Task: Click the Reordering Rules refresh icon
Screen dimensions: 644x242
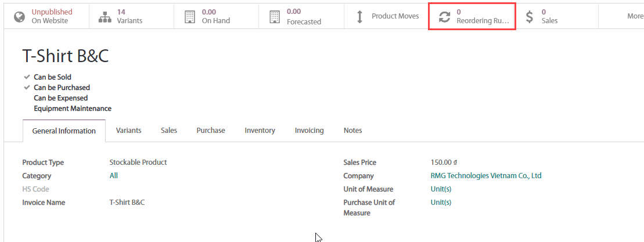Action: pyautogui.click(x=444, y=17)
